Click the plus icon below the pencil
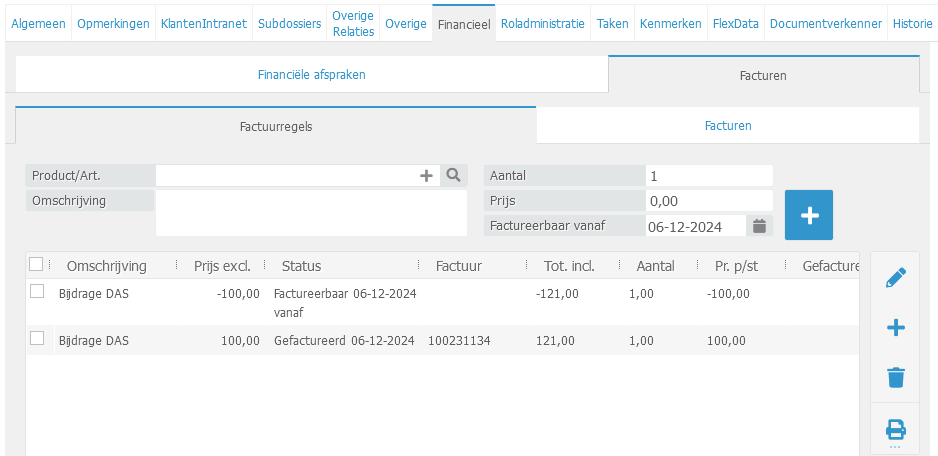Viewport: 938px width, 456px height. (x=896, y=328)
